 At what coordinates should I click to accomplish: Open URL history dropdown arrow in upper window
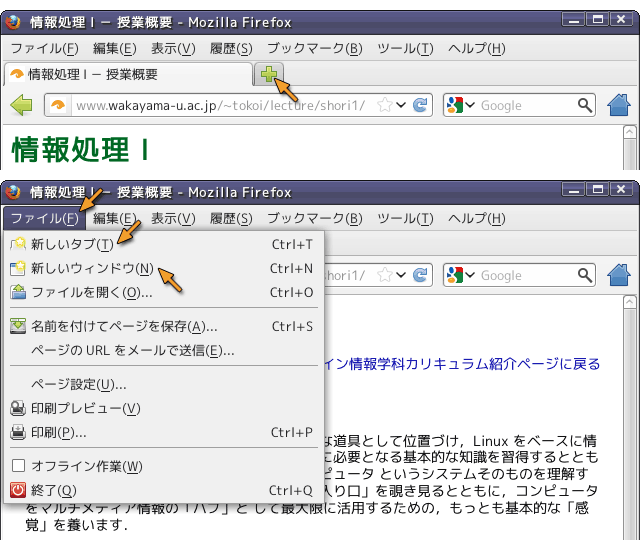401,105
